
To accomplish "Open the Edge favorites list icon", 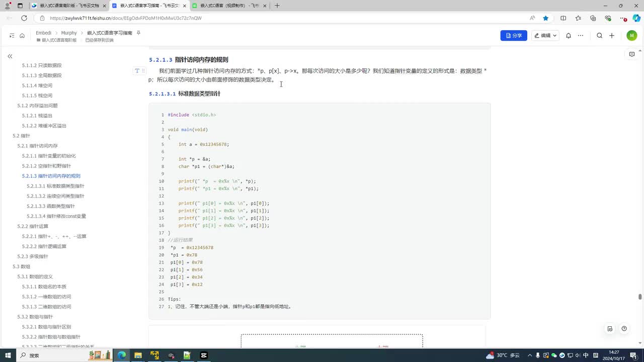I will coord(578,18).
